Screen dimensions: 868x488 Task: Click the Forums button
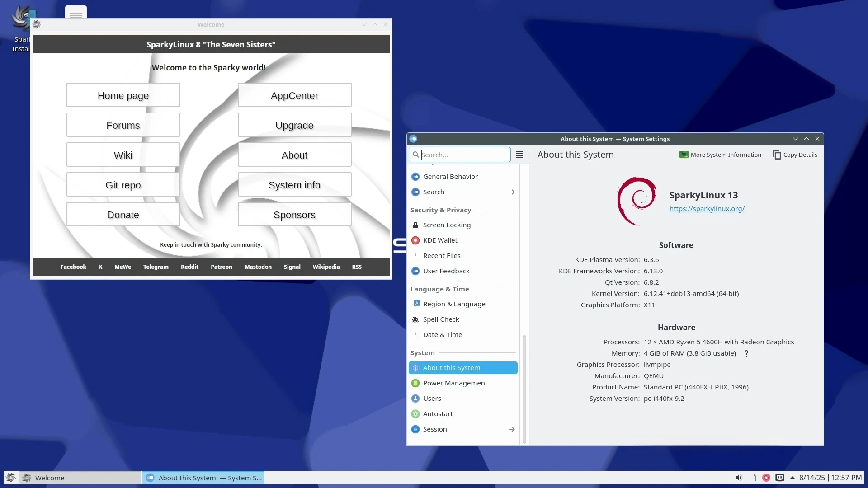[123, 125]
